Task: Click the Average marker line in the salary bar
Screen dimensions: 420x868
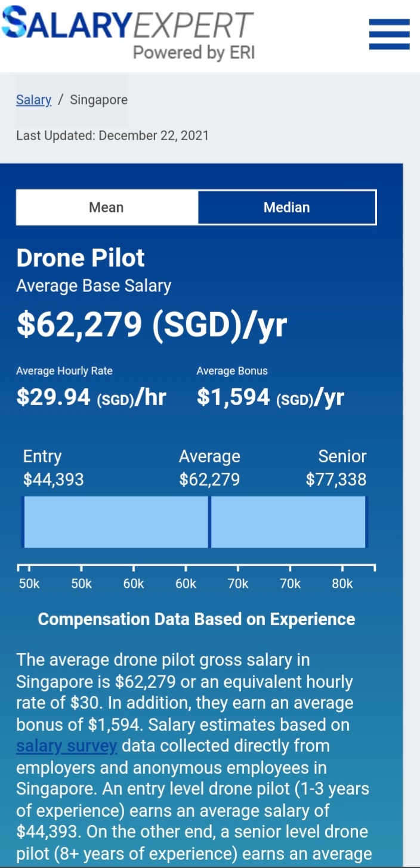Action: pyautogui.click(x=209, y=522)
